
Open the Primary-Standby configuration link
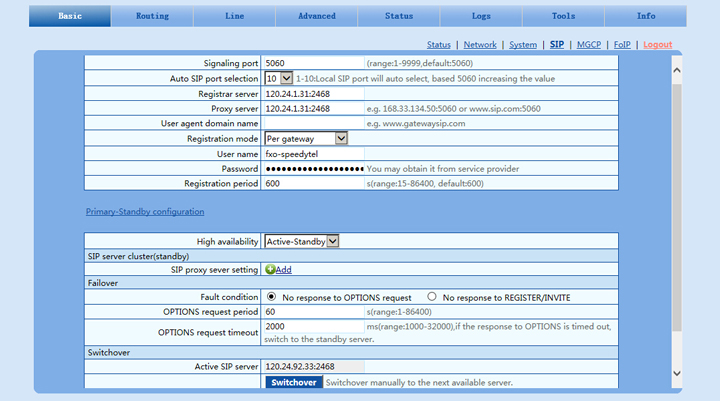point(145,212)
